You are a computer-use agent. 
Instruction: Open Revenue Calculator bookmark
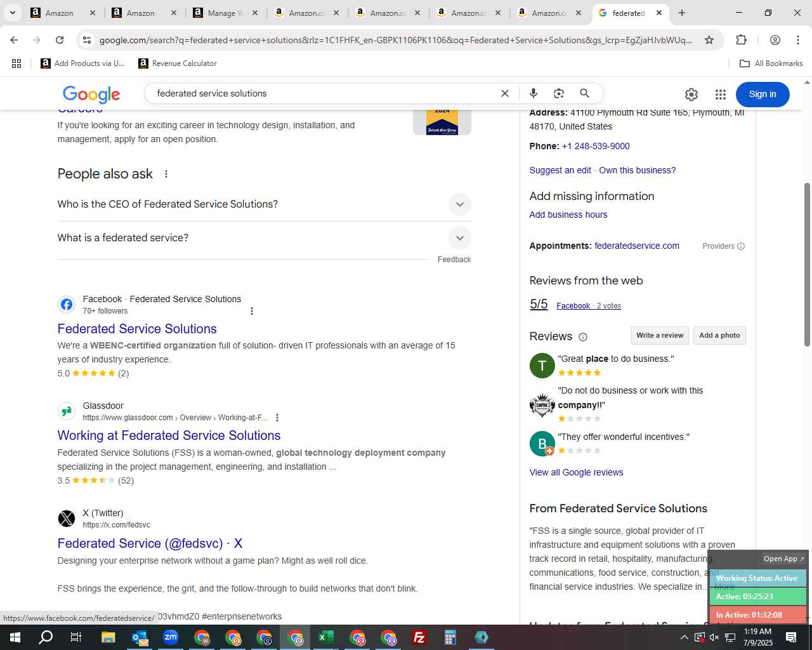coord(178,63)
